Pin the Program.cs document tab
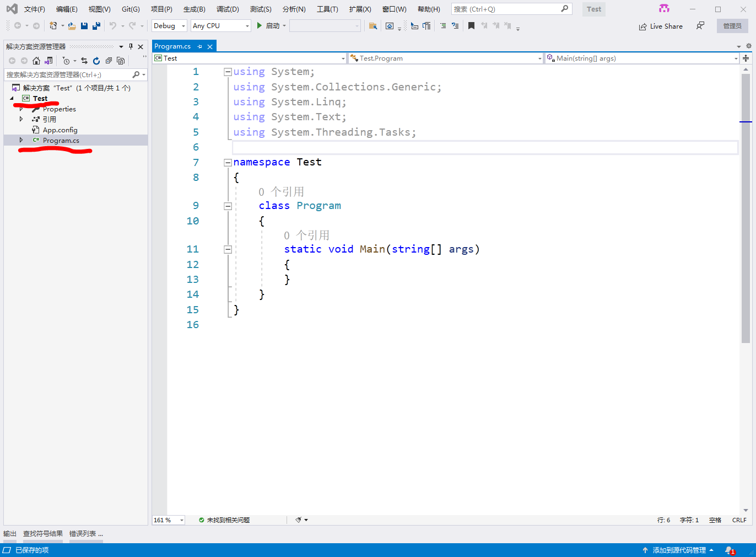 199,46
